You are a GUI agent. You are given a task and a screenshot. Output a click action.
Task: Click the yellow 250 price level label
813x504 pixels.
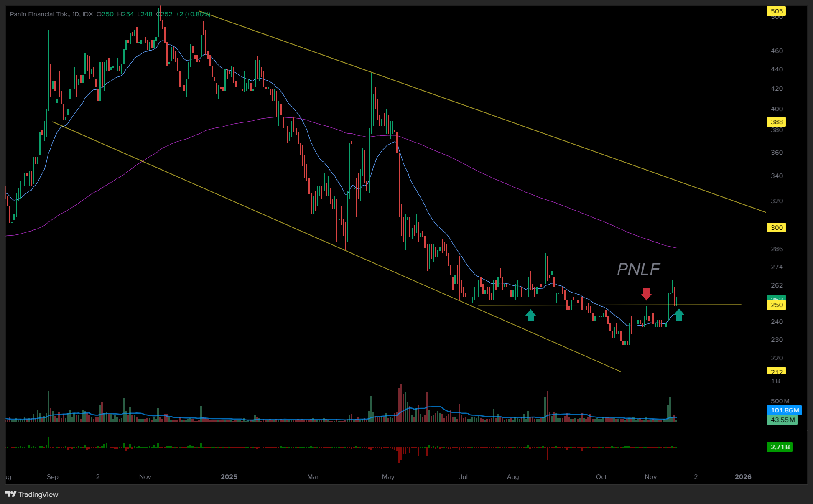(x=776, y=305)
